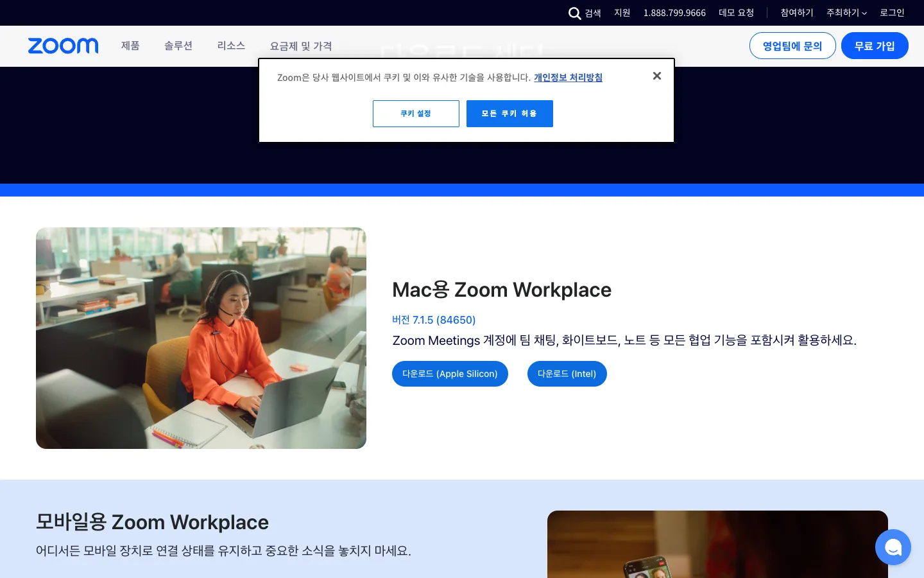Open the 리소스 menu
Screen dimensions: 924x578
(231, 46)
